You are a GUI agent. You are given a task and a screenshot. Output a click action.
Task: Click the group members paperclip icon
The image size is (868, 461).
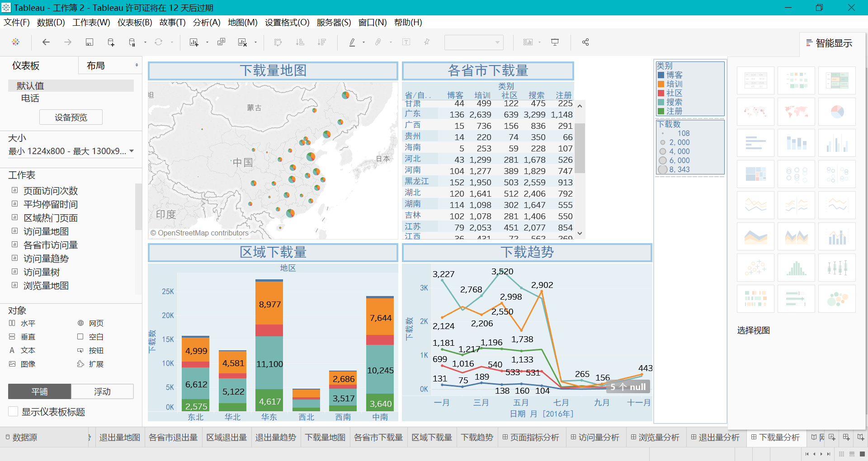(378, 42)
